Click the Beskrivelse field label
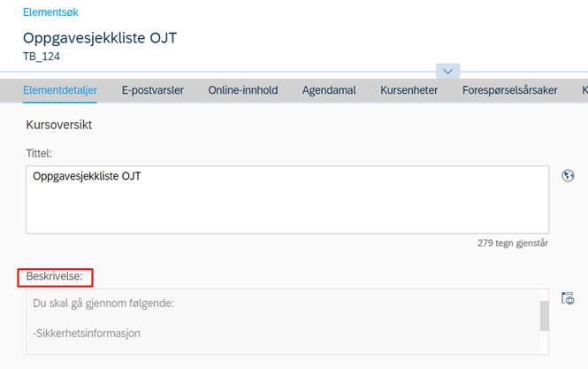 point(54,276)
